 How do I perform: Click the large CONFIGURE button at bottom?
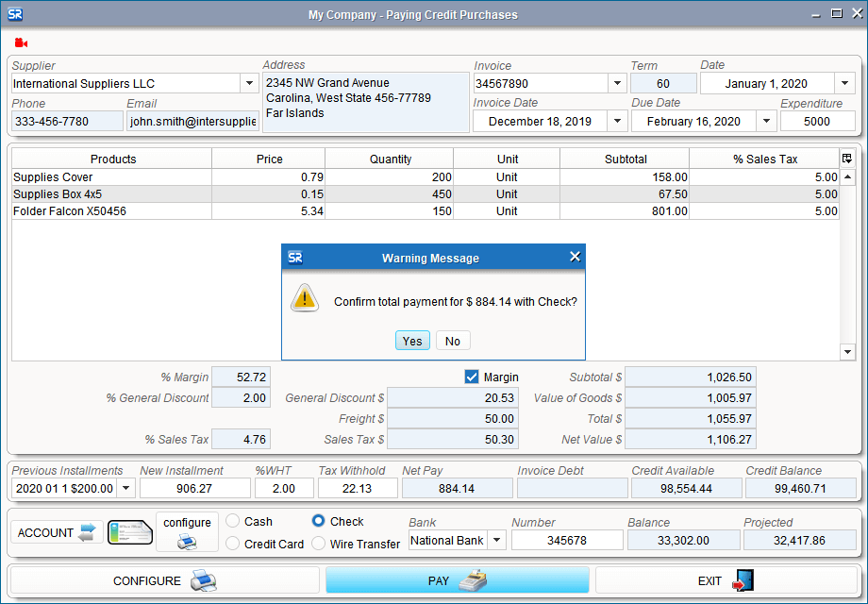click(x=165, y=580)
